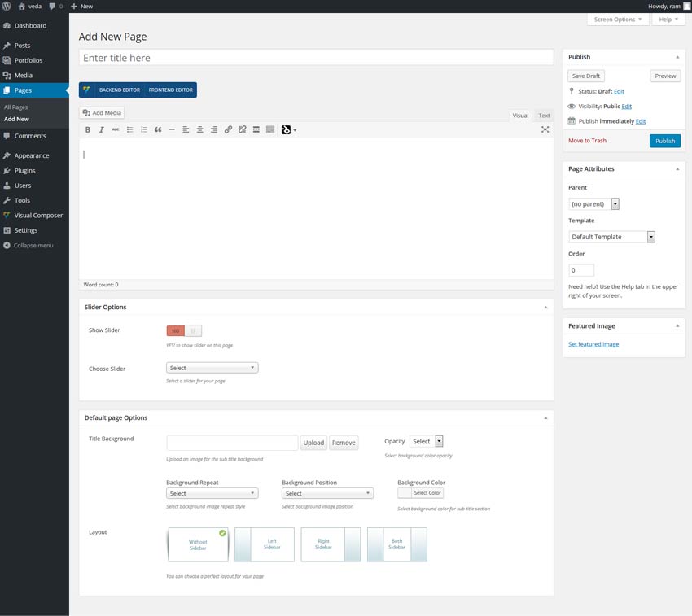The width and height of the screenshot is (692, 616).
Task: Enter distraction-free writing mode
Action: click(x=545, y=129)
